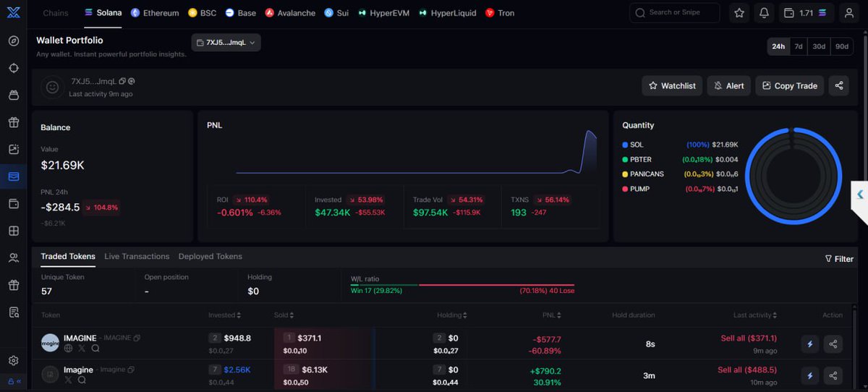The width and height of the screenshot is (868, 392).
Task: Open the wallet smiley avatar
Action: (52, 87)
